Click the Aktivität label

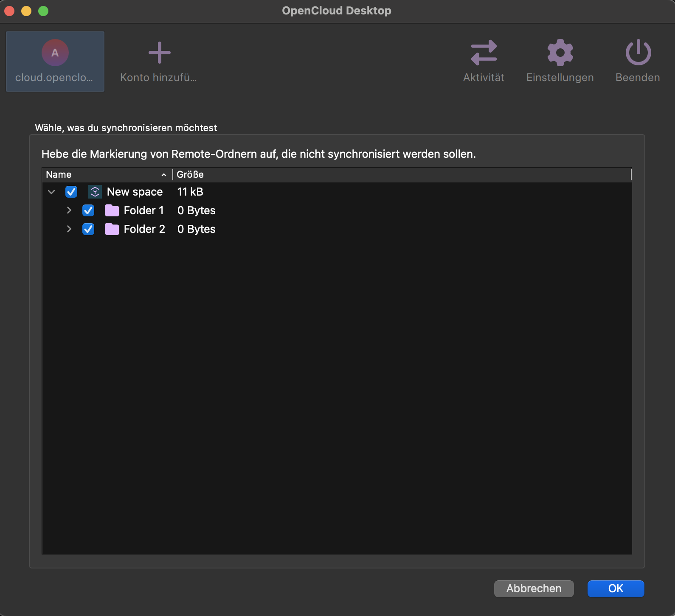tap(484, 78)
